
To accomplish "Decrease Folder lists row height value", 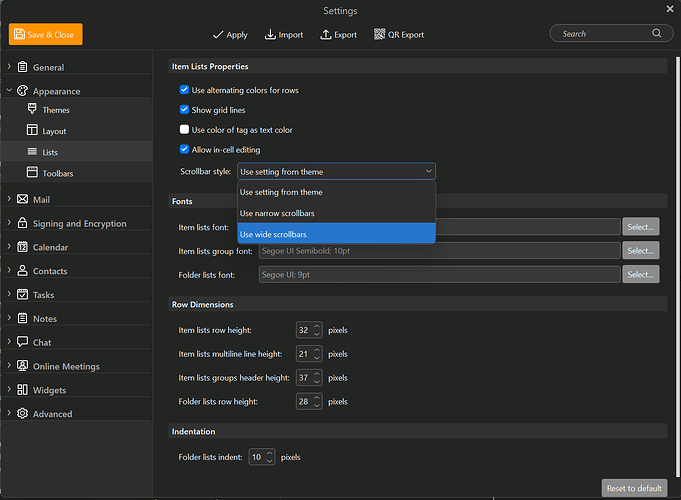I will pos(317,406).
